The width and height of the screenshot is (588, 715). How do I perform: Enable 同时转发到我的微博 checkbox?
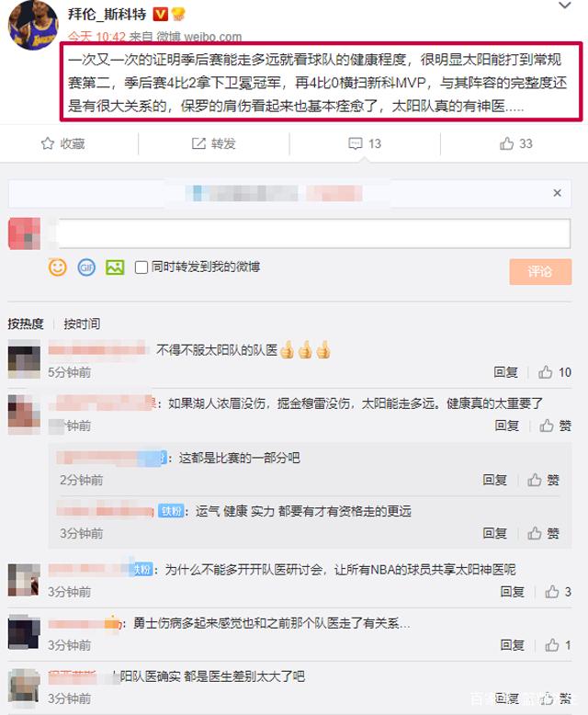click(141, 267)
